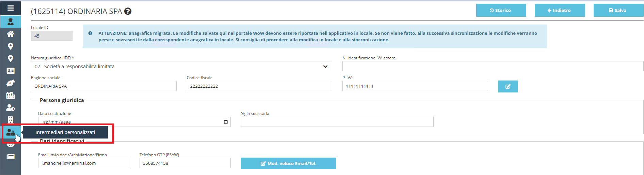644x175 pixels.
Task: Click the Indietro back button
Action: click(560, 10)
